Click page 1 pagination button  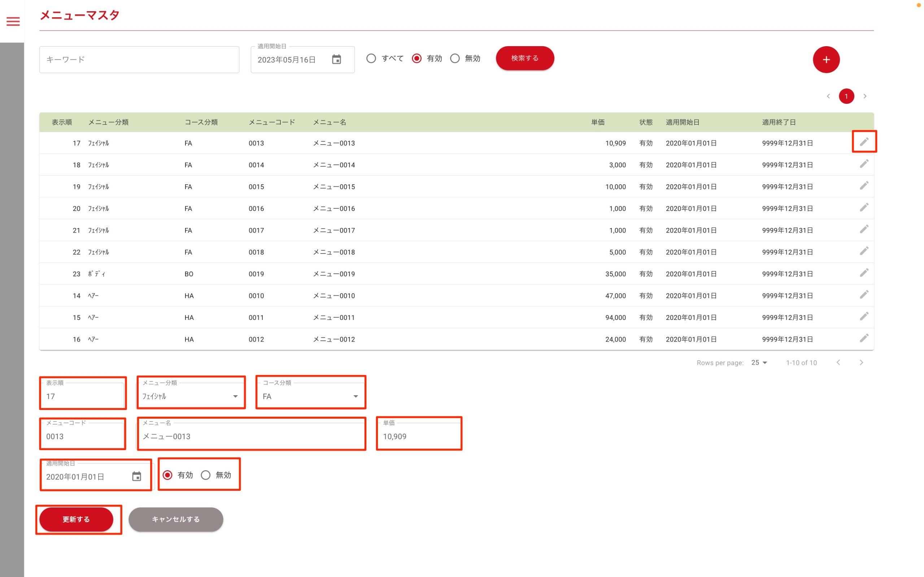coord(846,96)
